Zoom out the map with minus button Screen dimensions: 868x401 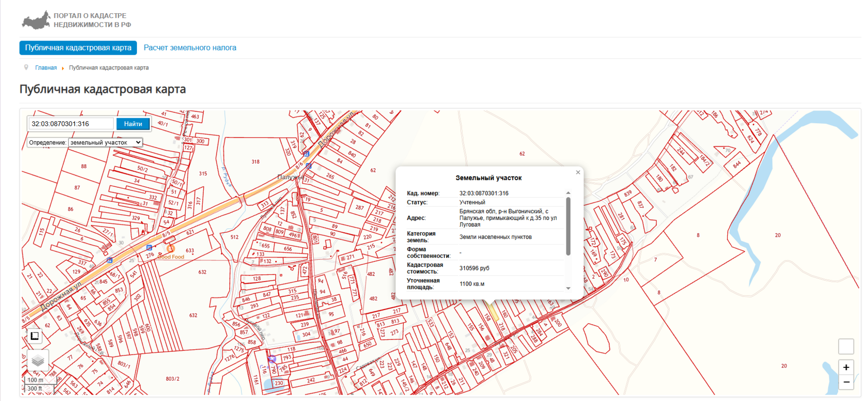846,382
